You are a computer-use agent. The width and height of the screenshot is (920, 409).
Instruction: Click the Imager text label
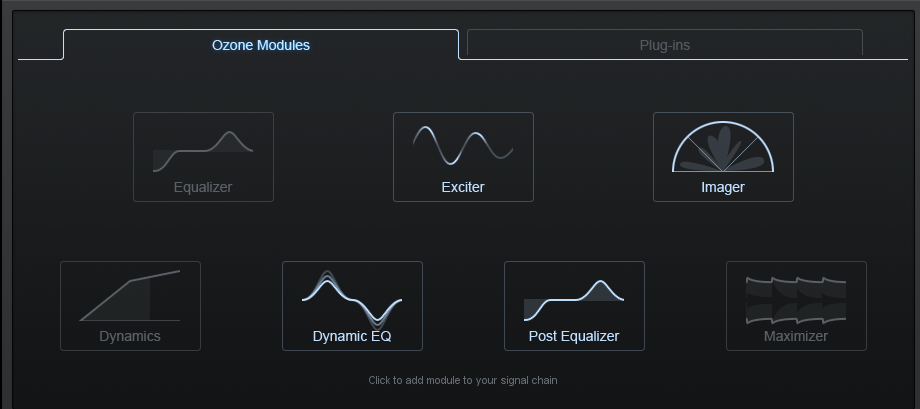tap(723, 187)
